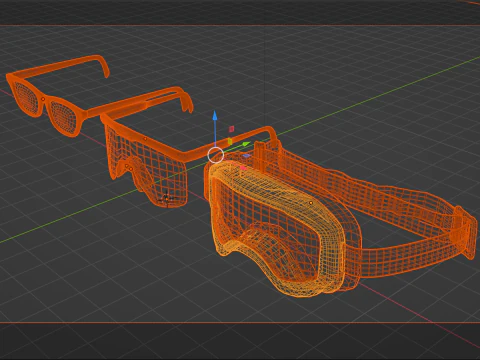Image resolution: width=480 pixels, height=360 pixels.
Task: Click the white circle at the gizmo center
Action: [216, 155]
